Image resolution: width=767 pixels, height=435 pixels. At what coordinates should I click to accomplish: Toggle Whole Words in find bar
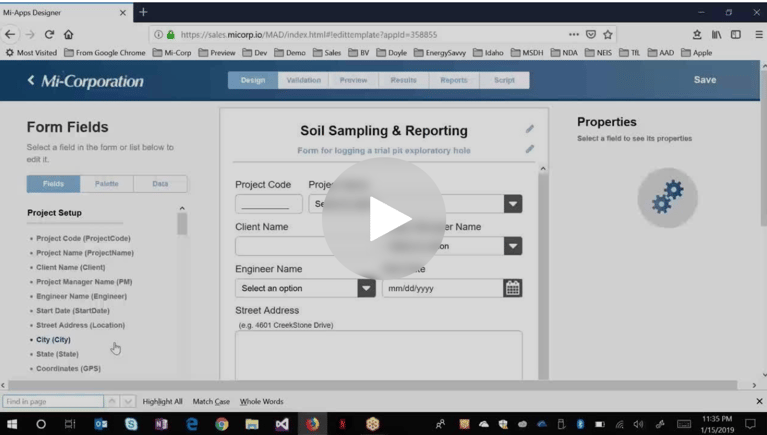262,401
